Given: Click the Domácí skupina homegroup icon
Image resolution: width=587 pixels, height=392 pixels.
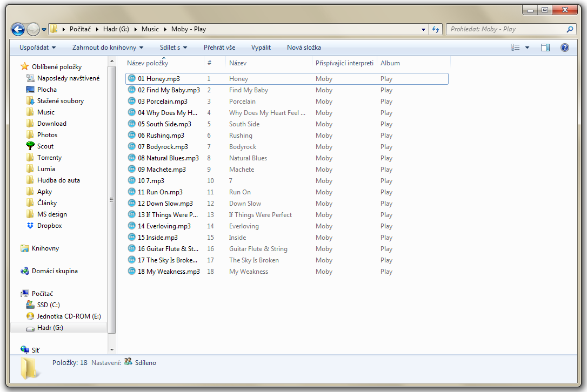Looking at the screenshot, I should [25, 271].
